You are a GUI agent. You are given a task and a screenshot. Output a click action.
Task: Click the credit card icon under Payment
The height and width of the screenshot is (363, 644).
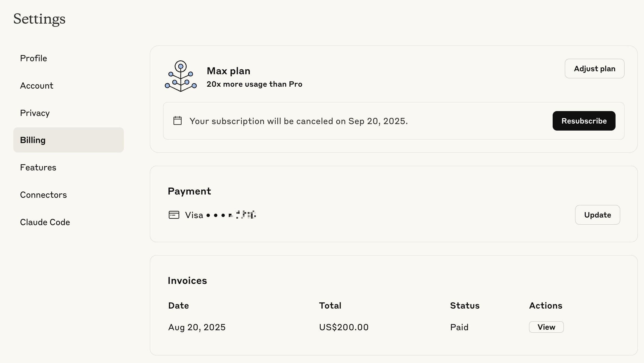coord(174,215)
